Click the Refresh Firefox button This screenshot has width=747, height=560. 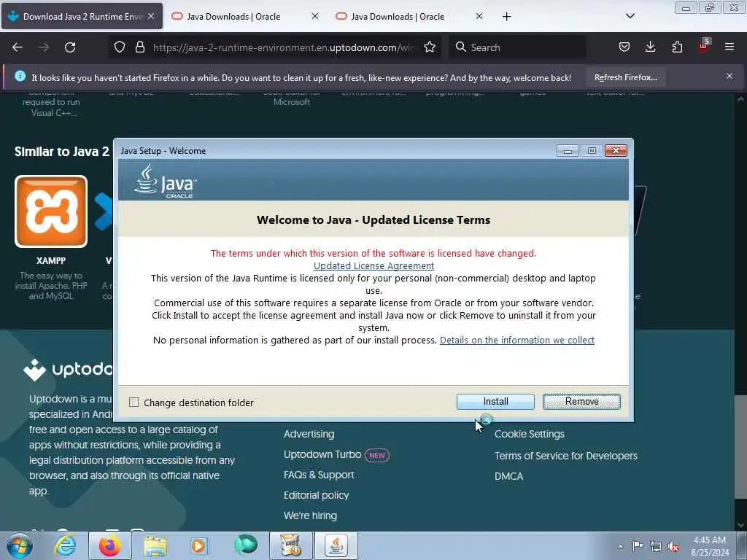(625, 77)
